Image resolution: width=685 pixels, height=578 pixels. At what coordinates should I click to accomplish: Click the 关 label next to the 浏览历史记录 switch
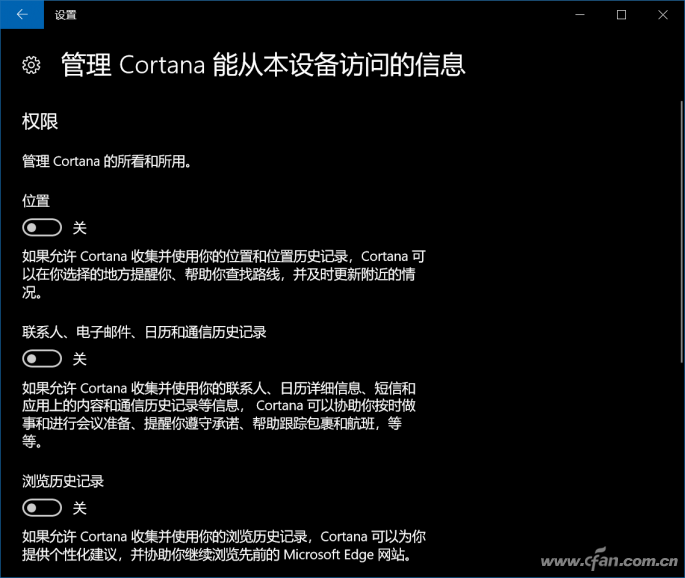(x=80, y=508)
